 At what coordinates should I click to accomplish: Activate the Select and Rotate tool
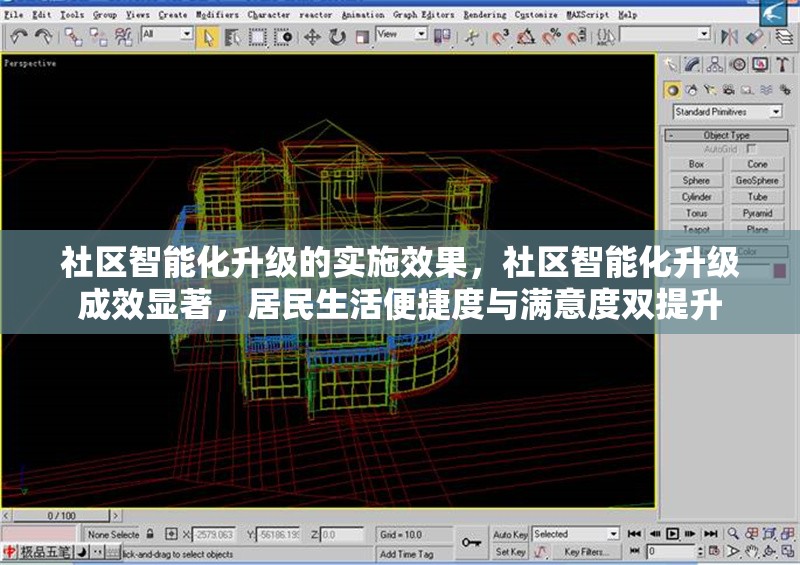click(x=337, y=37)
